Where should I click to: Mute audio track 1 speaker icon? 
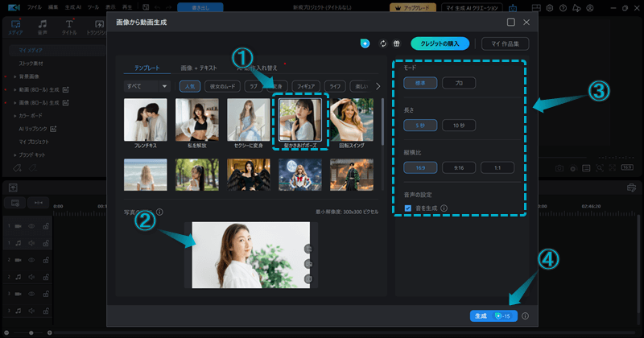coord(31,243)
